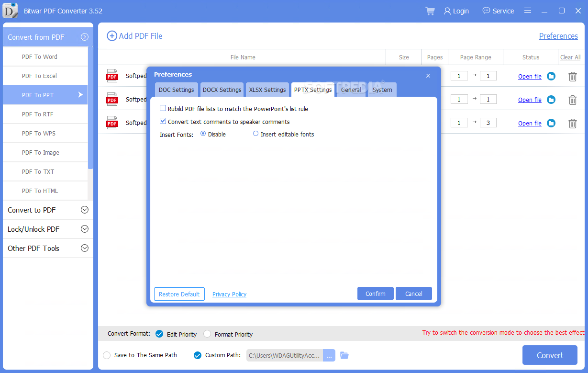Select PDF To WPS in sidebar
The image size is (588, 373).
point(45,133)
